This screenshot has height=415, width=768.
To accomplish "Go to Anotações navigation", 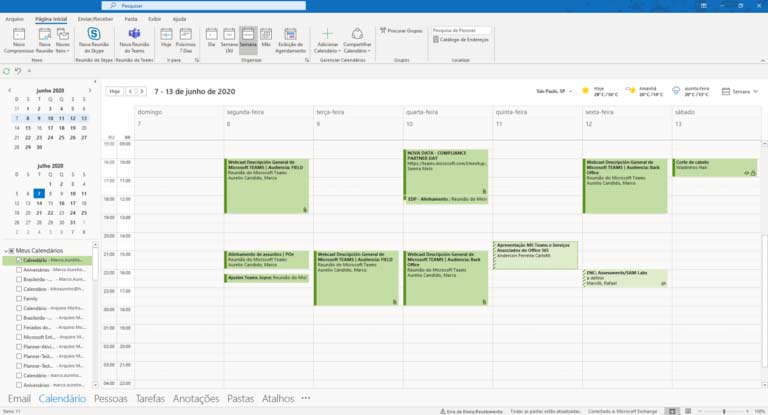I will [x=196, y=399].
